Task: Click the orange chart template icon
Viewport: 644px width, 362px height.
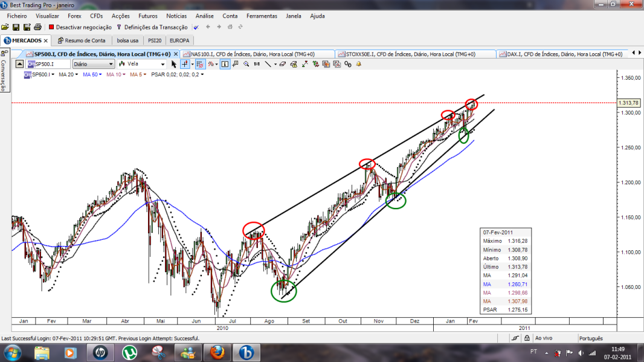Action: pos(326,64)
